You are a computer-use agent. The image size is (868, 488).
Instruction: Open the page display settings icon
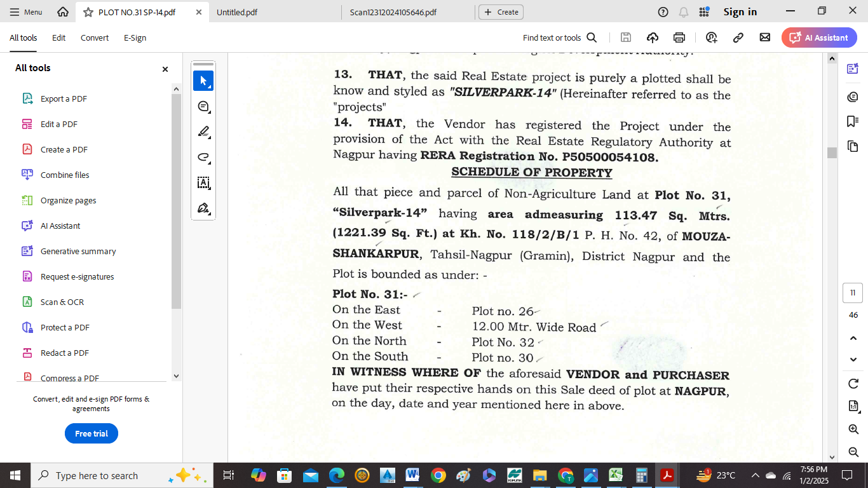[x=853, y=407]
